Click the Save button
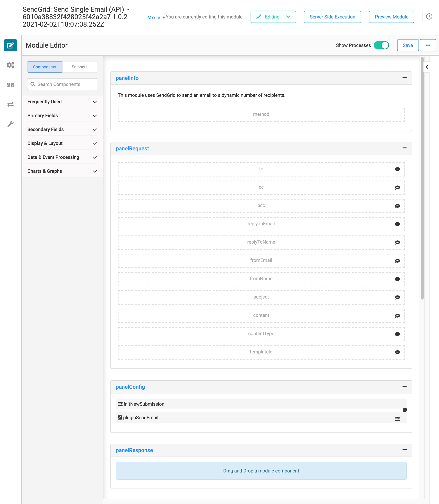Viewport: 439px width, 504px height. [408, 45]
